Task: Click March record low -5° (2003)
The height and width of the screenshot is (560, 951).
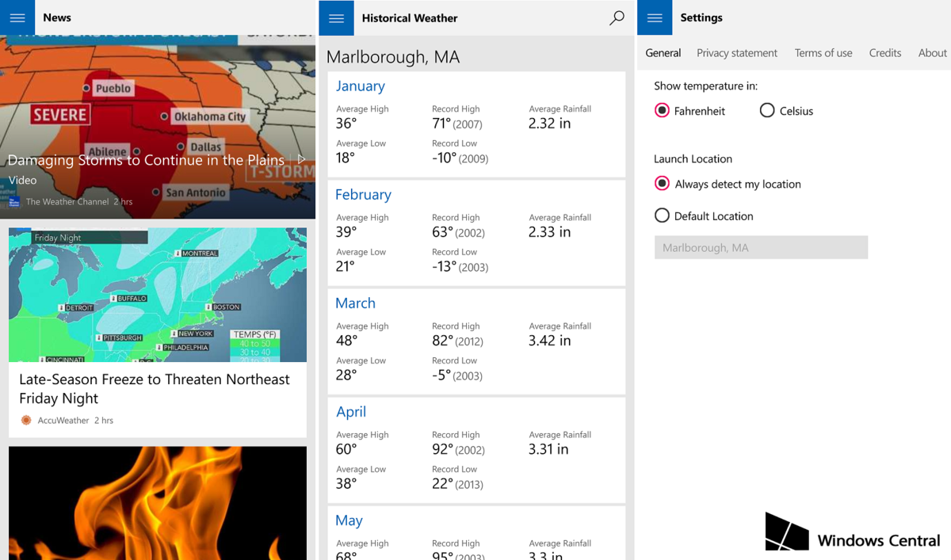Action: (457, 375)
